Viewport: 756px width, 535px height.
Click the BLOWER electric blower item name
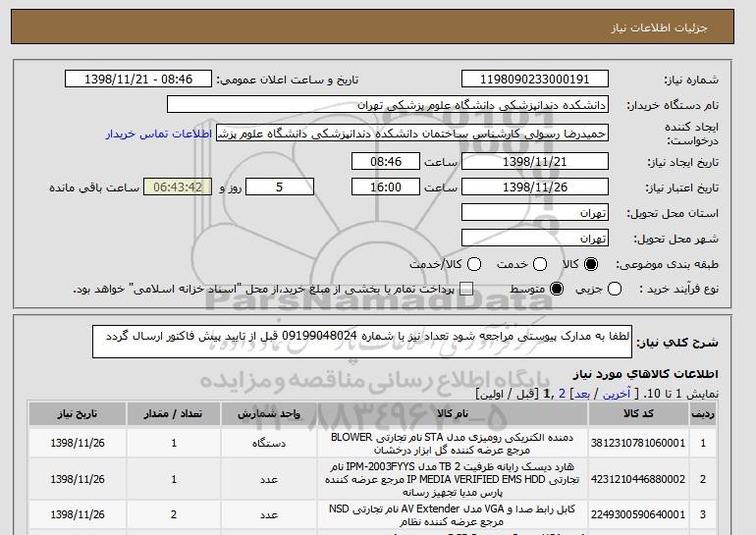(453, 444)
